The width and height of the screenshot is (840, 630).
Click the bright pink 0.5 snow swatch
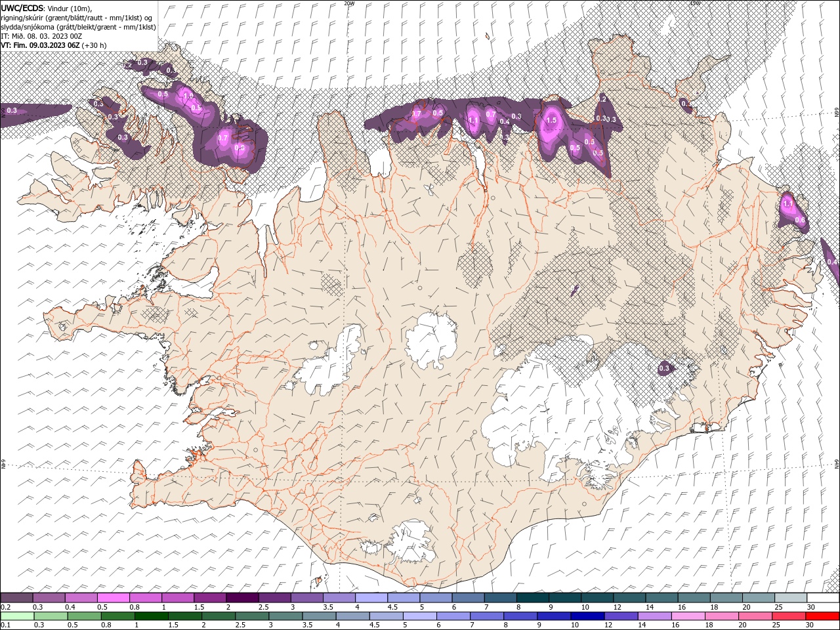(x=113, y=598)
